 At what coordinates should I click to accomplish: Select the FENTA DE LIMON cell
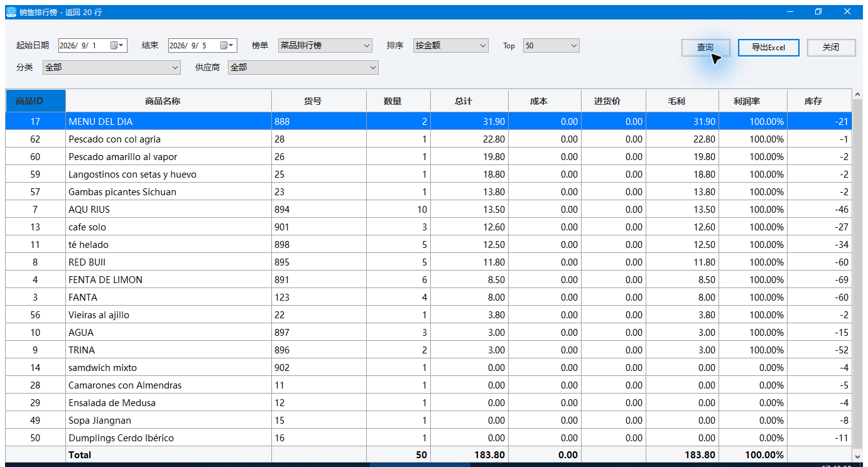[168, 280]
